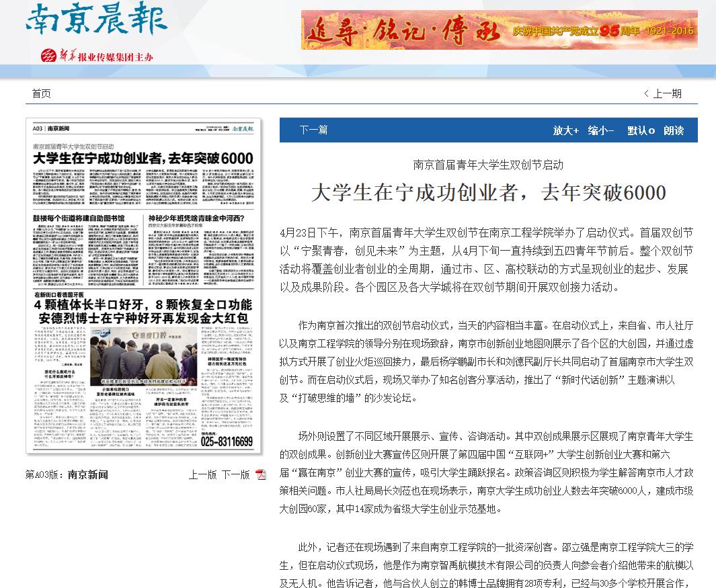This screenshot has width=716, height=588.
Task: Reset font size with 默认O
Action: [641, 130]
